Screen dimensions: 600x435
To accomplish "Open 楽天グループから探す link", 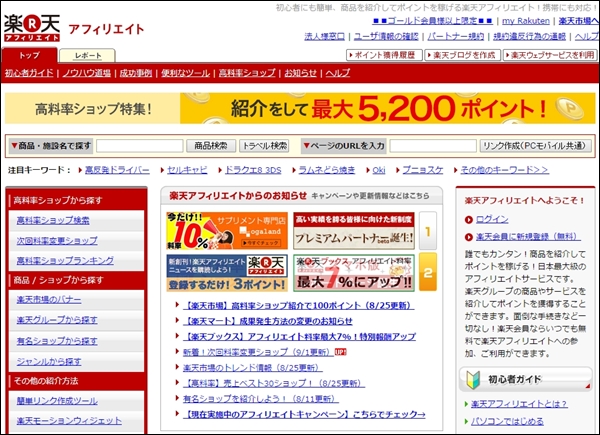I will pos(57,320).
